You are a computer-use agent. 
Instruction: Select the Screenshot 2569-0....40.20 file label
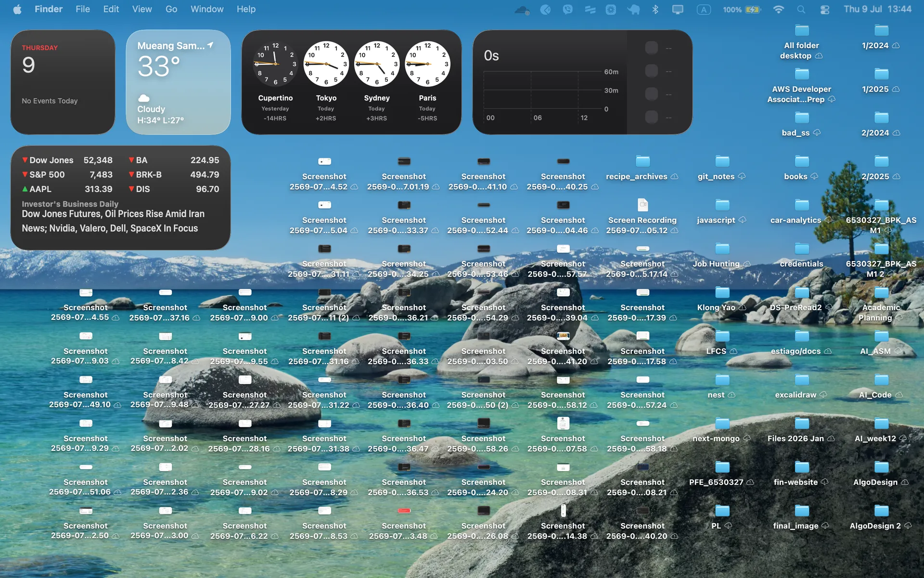(x=642, y=531)
